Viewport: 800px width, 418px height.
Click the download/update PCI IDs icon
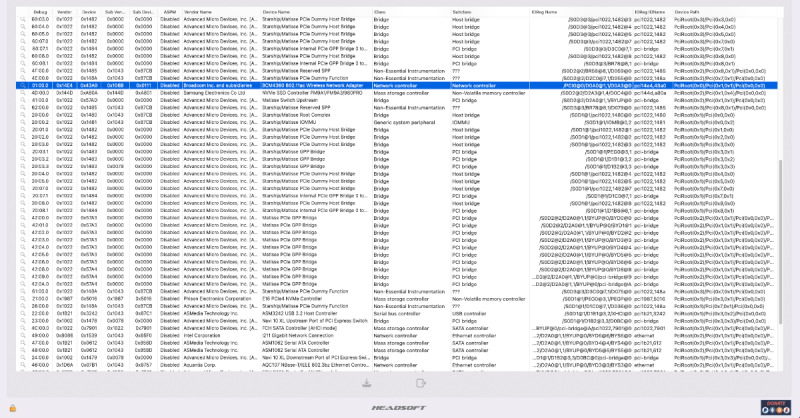[x=366, y=383]
